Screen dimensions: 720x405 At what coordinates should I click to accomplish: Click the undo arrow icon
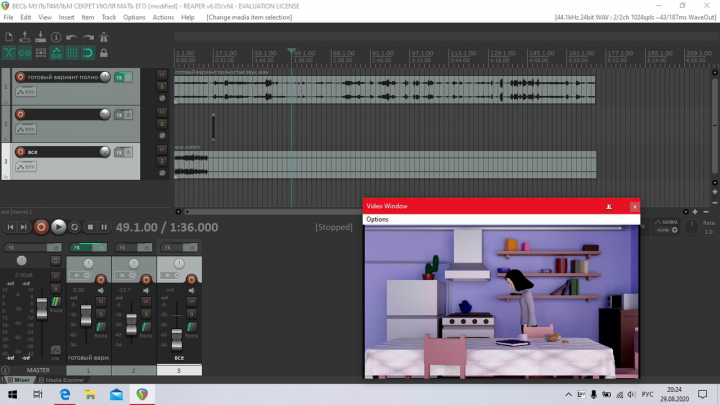coord(72,37)
